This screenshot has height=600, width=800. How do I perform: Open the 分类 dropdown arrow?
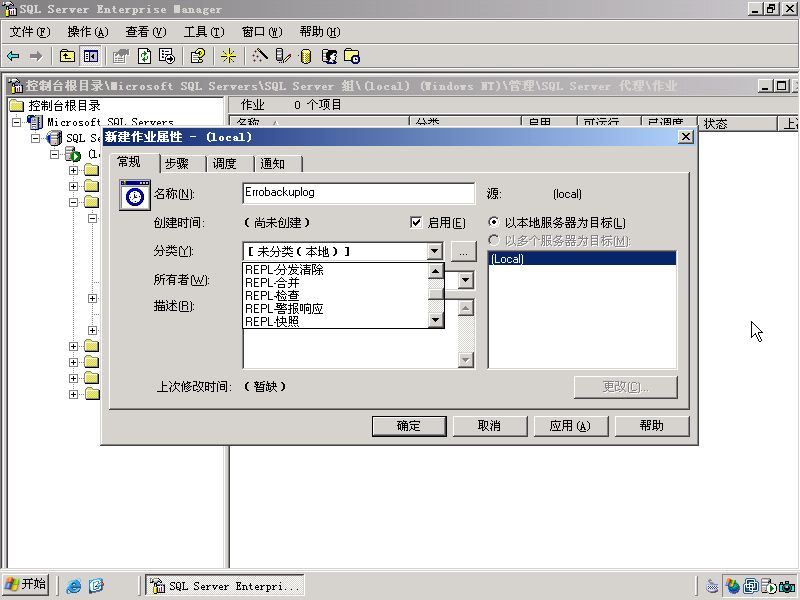click(434, 251)
